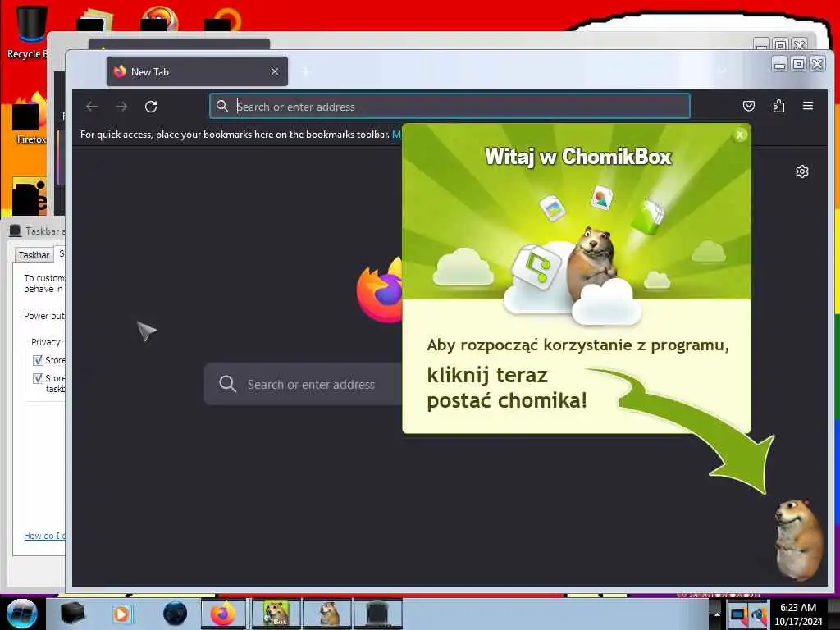The width and height of the screenshot is (840, 630).
Task: Click the bookmarks toolbar Manage link
Action: 396,134
